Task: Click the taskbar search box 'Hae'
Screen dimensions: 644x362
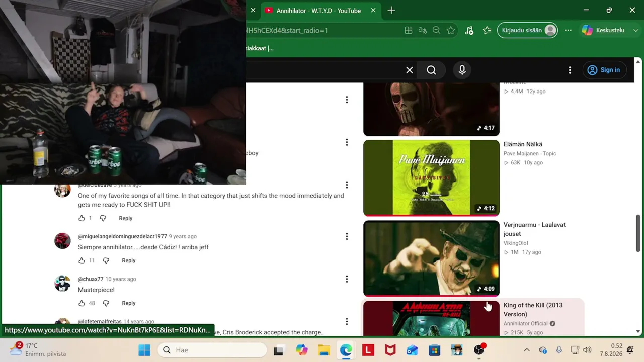Action: (x=212, y=350)
